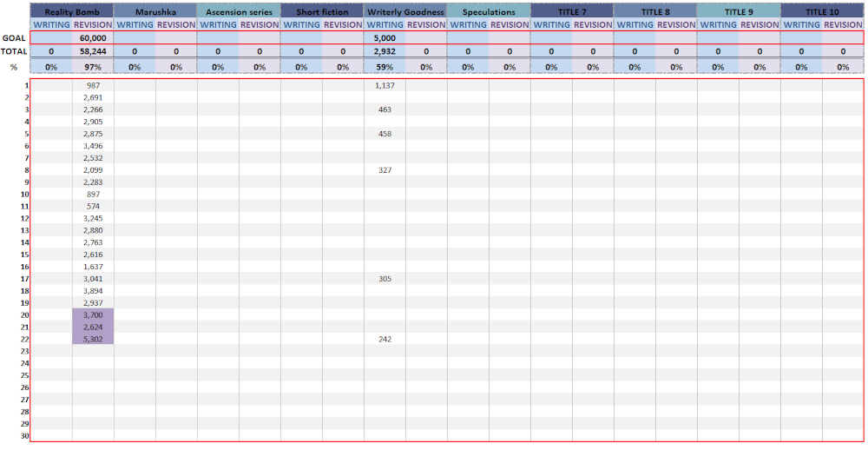Image resolution: width=868 pixels, height=450 pixels.
Task: Click the 59% progress cell
Action: point(385,67)
